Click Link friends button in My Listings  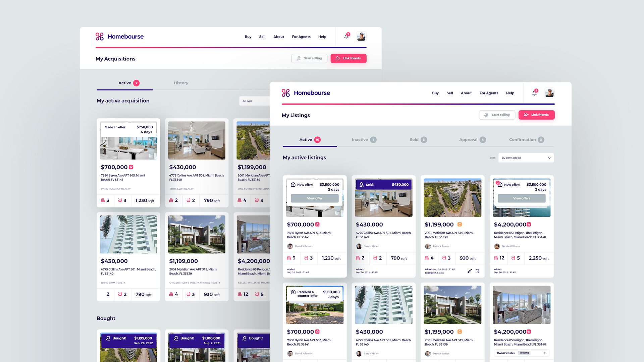(x=536, y=115)
